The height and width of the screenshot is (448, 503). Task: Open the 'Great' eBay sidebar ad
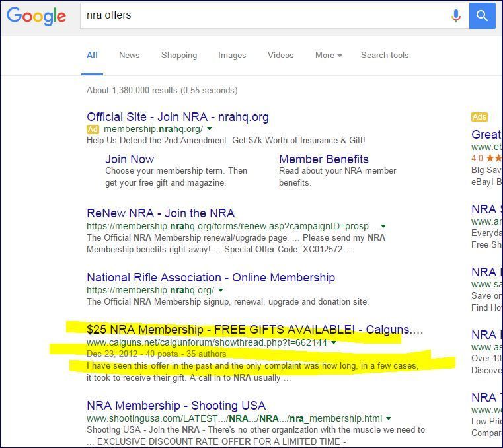coord(486,135)
